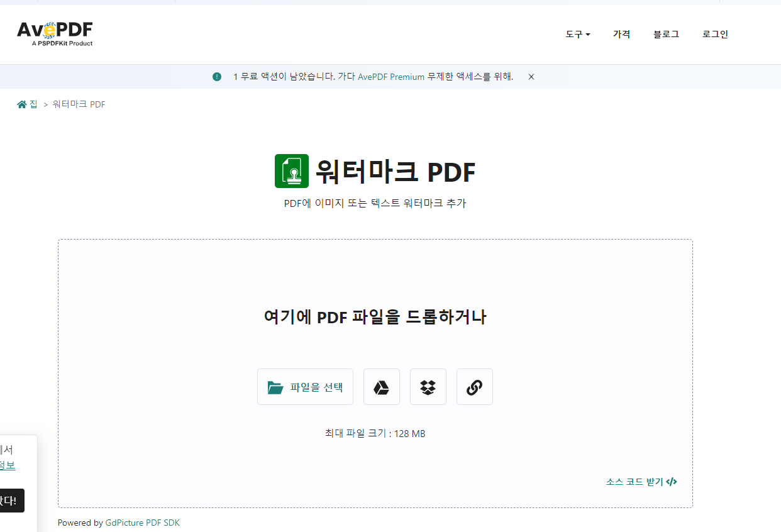Viewport: 781px width, 532px height.
Task: Open the 블로그 page
Action: 666,35
